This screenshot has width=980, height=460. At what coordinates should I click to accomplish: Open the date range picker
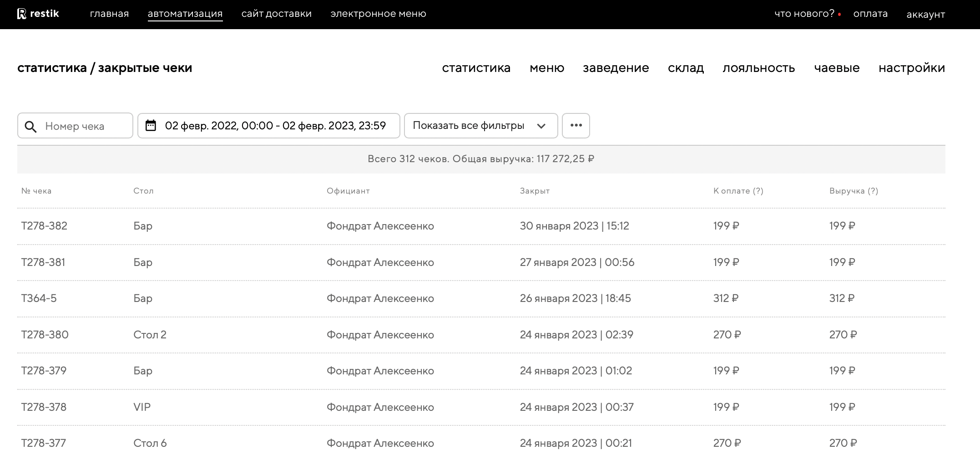point(275,126)
